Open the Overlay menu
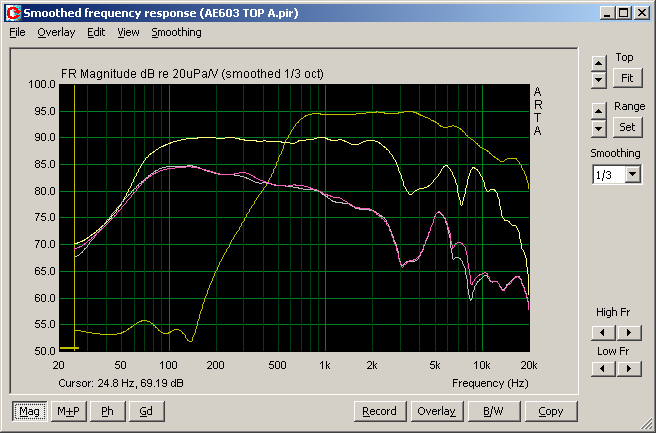This screenshot has width=656, height=433. pos(56,32)
